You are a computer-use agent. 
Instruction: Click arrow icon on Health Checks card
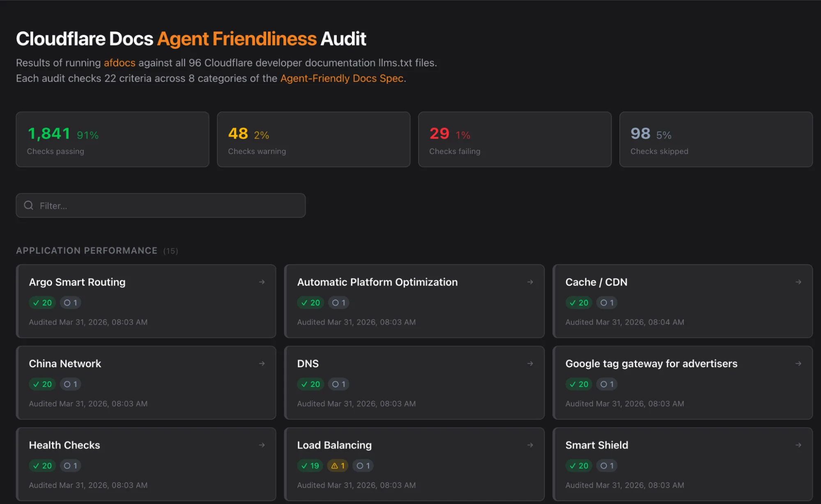[x=262, y=445]
